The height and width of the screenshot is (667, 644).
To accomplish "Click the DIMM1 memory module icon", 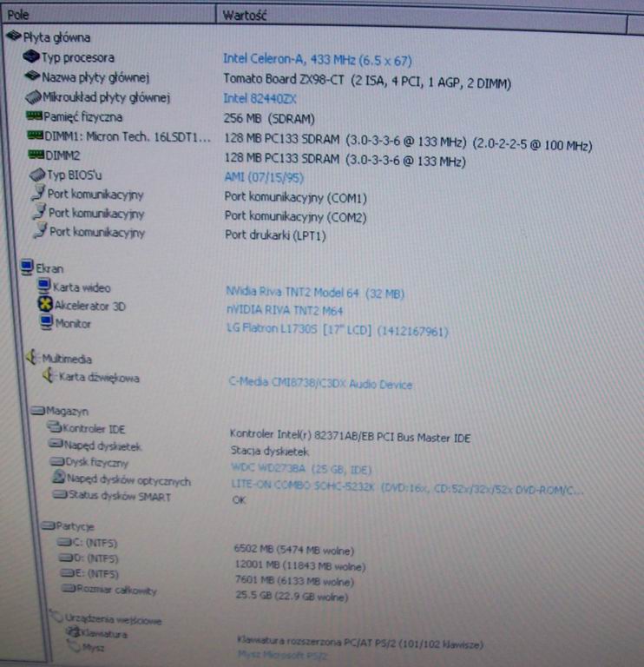I will point(35,135).
